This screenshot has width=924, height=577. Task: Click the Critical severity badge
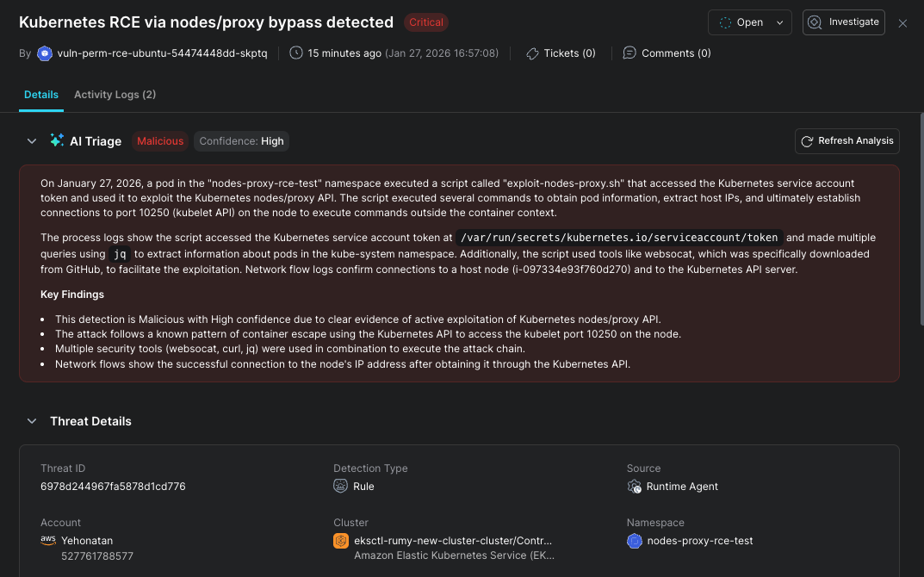[x=426, y=22]
